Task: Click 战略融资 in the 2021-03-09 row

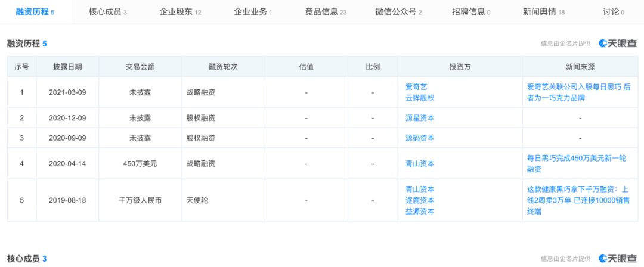Action: (201, 92)
